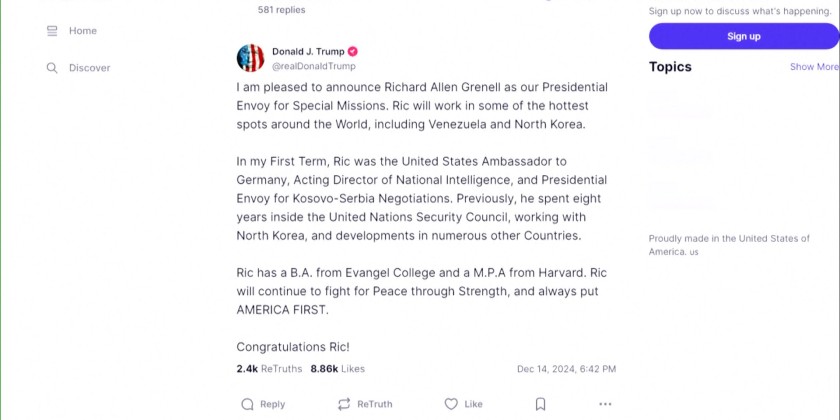Click the Reply speech bubble icon
The image size is (840, 420).
(x=248, y=404)
